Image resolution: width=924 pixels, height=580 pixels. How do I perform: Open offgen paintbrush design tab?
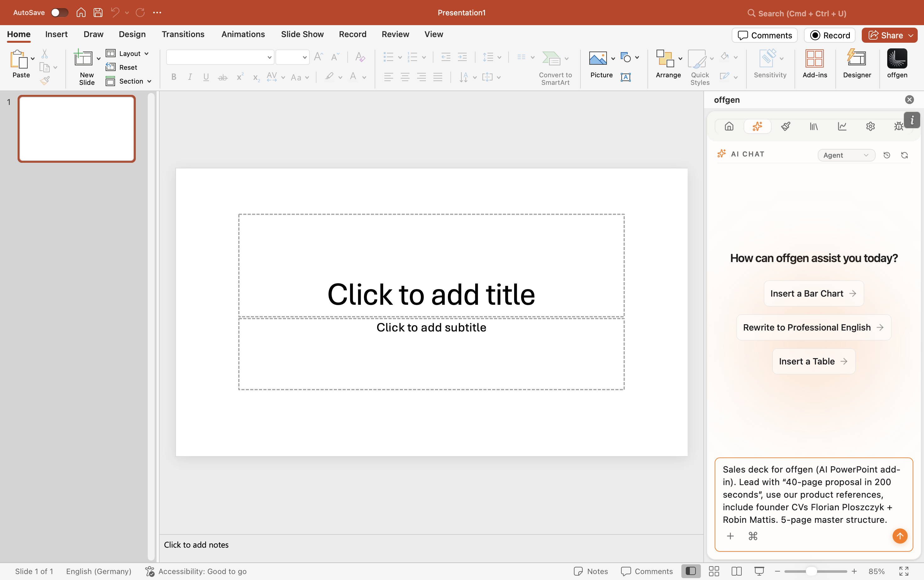[x=785, y=126]
